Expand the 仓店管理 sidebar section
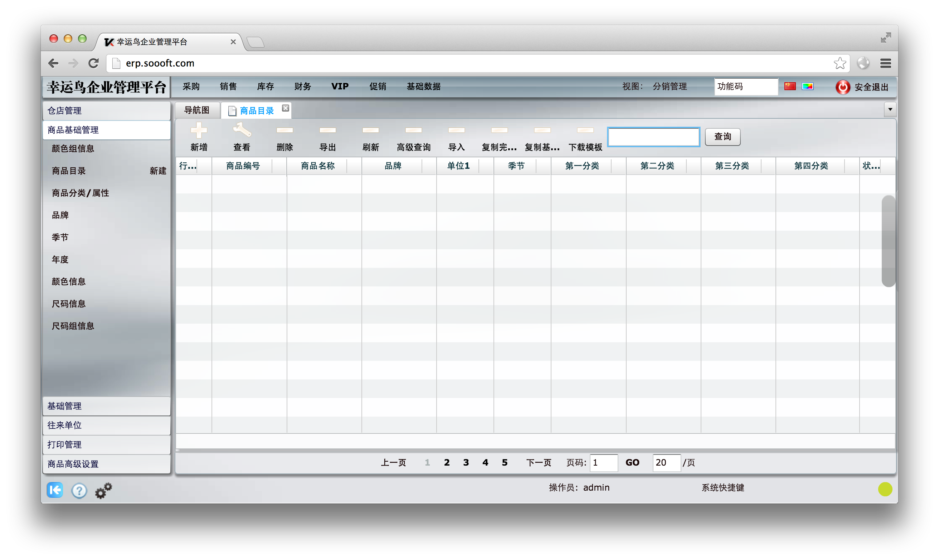This screenshot has width=939, height=560. tap(107, 110)
